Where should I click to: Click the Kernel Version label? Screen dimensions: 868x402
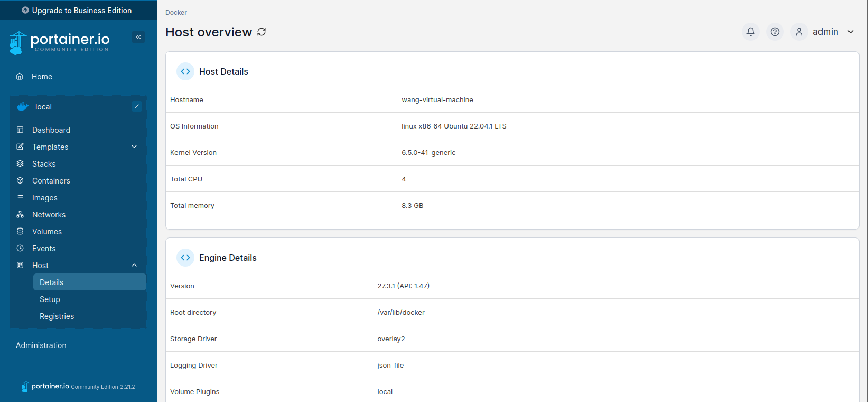(193, 152)
